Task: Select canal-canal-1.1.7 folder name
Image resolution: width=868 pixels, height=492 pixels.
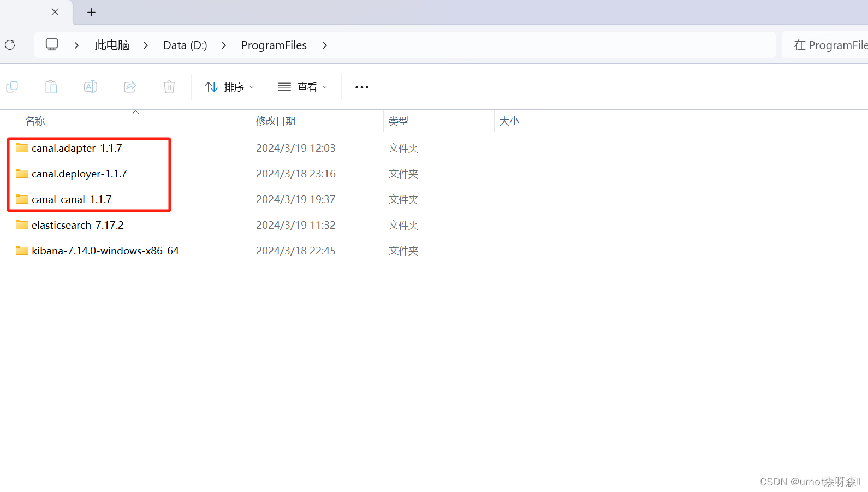Action: 72,199
